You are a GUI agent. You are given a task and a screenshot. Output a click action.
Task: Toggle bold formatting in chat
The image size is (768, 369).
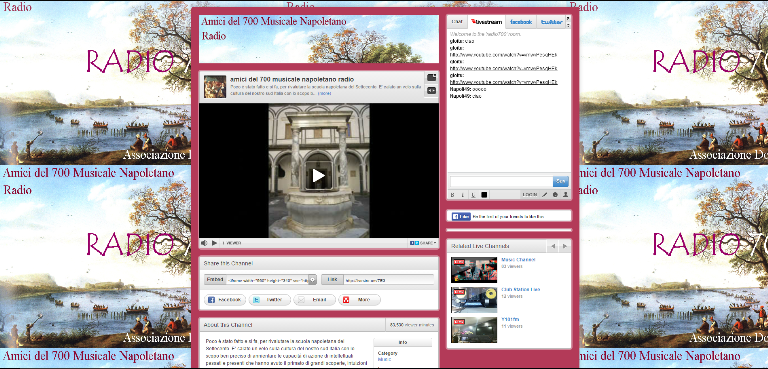coord(453,195)
